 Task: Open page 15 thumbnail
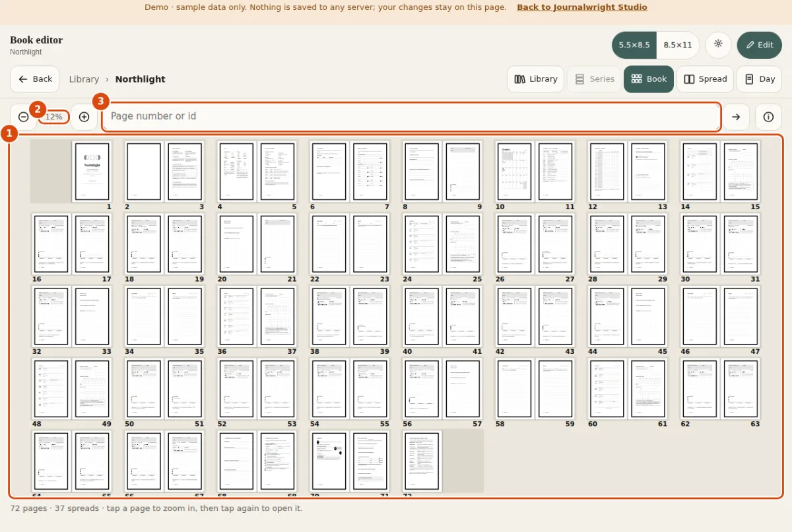(x=741, y=172)
